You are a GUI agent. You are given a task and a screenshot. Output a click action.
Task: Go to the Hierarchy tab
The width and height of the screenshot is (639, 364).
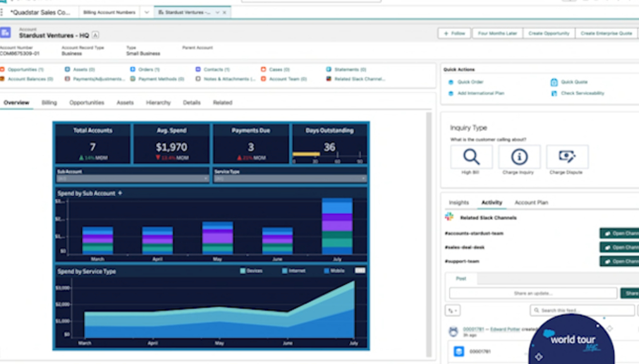(x=158, y=103)
